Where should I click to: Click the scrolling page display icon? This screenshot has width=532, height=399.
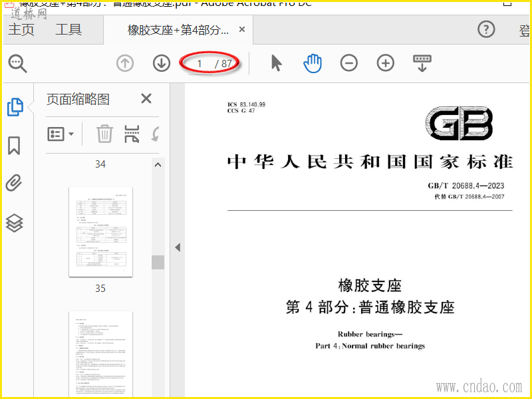point(422,63)
